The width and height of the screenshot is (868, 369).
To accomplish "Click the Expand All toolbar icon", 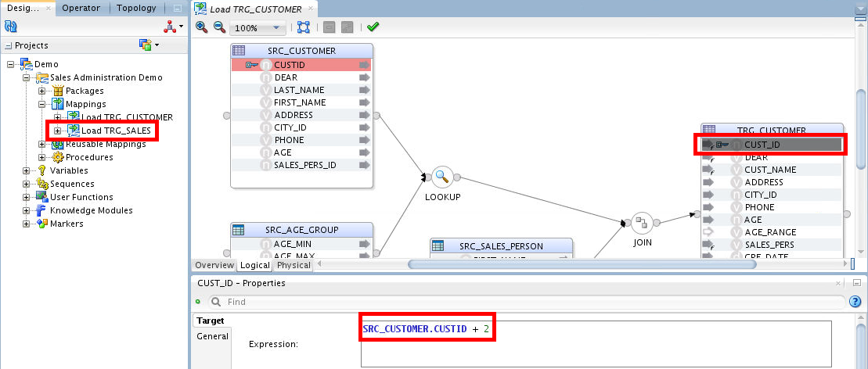I will (x=347, y=27).
